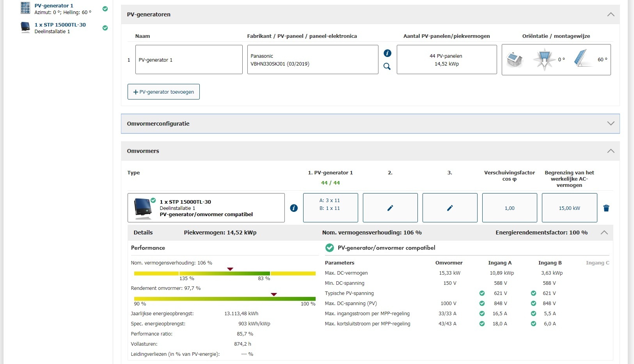Edit the third PV-generator input pencil
This screenshot has height=364, width=634.
click(x=450, y=208)
